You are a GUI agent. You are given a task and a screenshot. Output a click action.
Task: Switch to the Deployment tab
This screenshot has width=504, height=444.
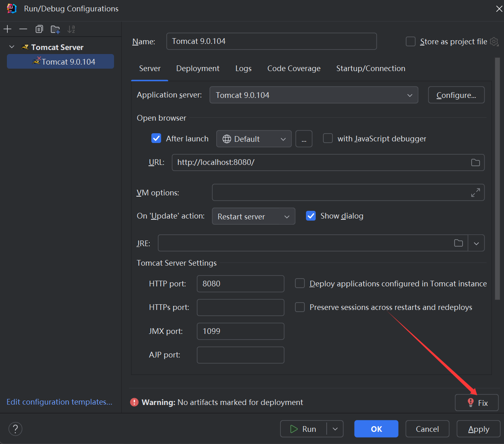pos(198,69)
